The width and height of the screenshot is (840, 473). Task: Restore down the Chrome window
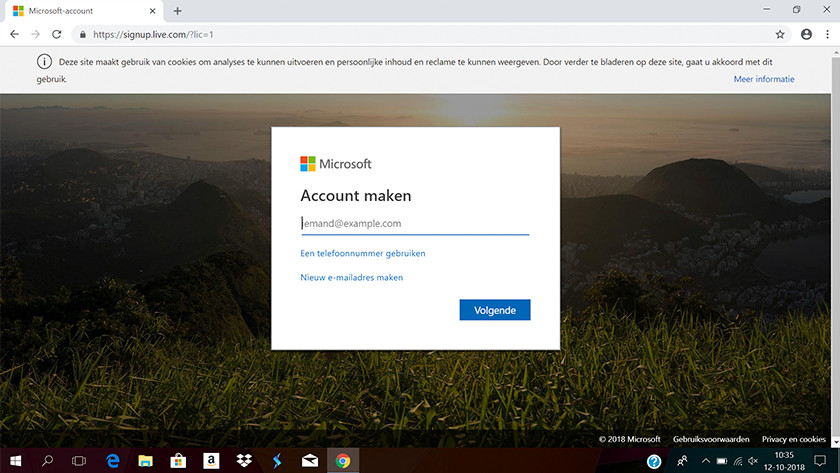[x=797, y=10]
